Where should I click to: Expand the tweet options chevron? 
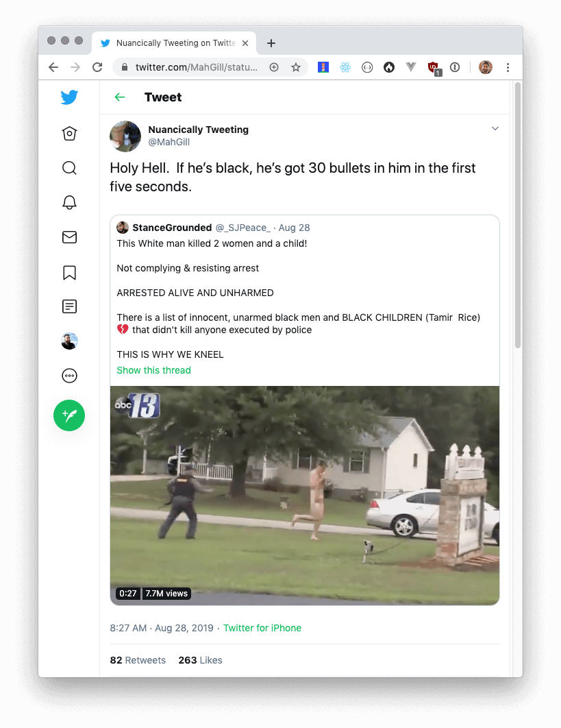(x=495, y=129)
